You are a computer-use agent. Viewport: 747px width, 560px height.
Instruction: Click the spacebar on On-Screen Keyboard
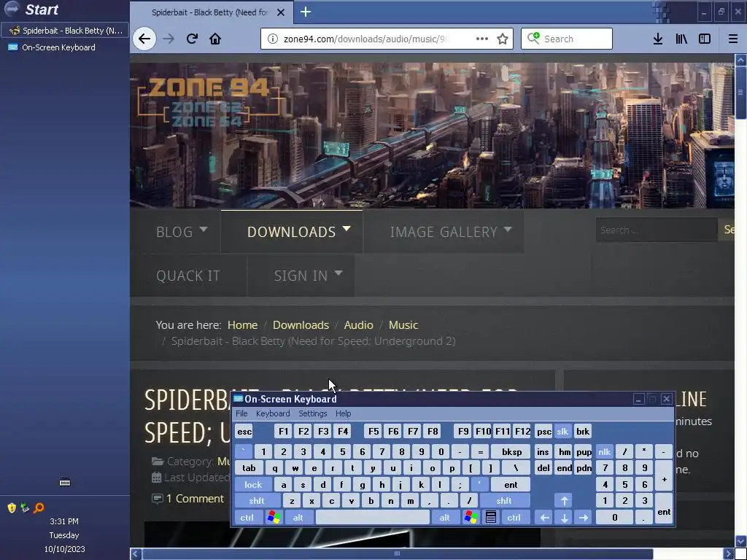(373, 518)
